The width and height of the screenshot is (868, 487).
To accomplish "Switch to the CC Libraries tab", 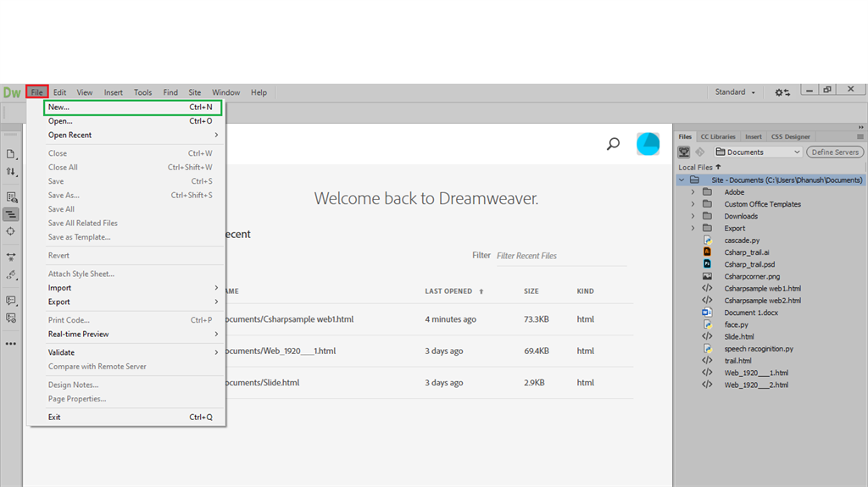I will coord(718,136).
